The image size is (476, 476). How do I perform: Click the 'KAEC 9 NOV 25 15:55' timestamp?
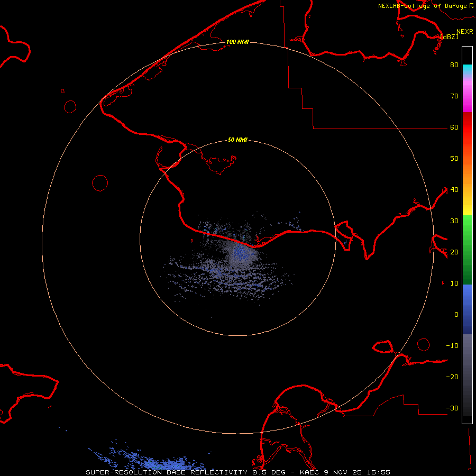(x=345, y=472)
